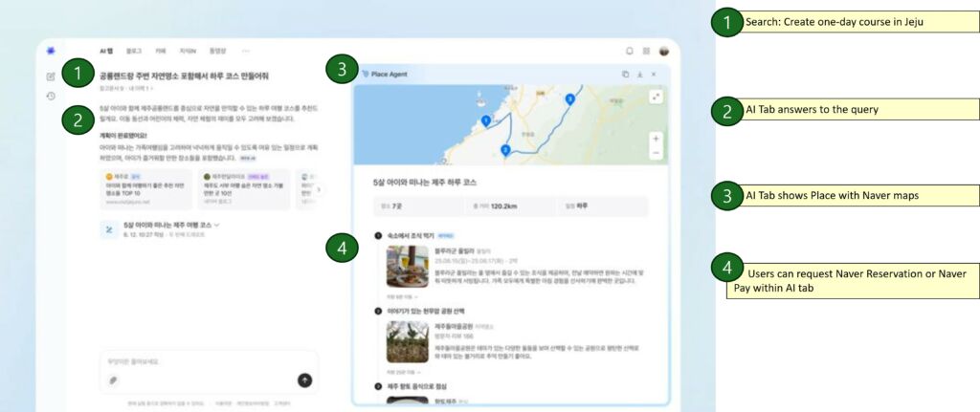Click the search query heading text
Screen dimensions: 980x412
coord(185,76)
